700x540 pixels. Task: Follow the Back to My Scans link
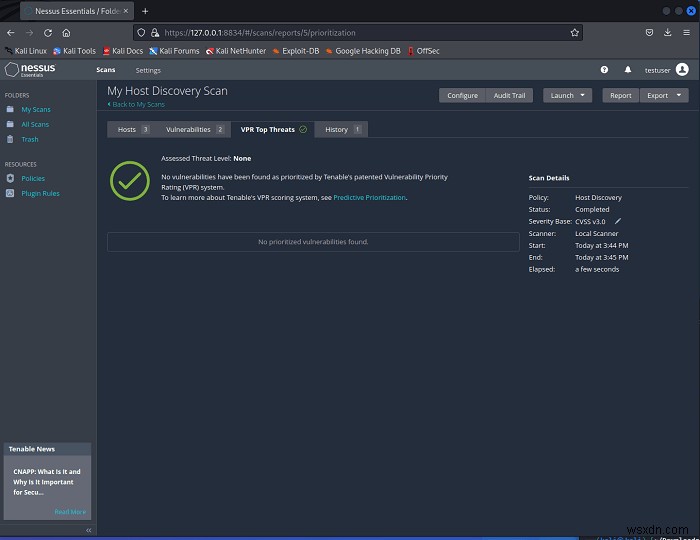point(136,104)
